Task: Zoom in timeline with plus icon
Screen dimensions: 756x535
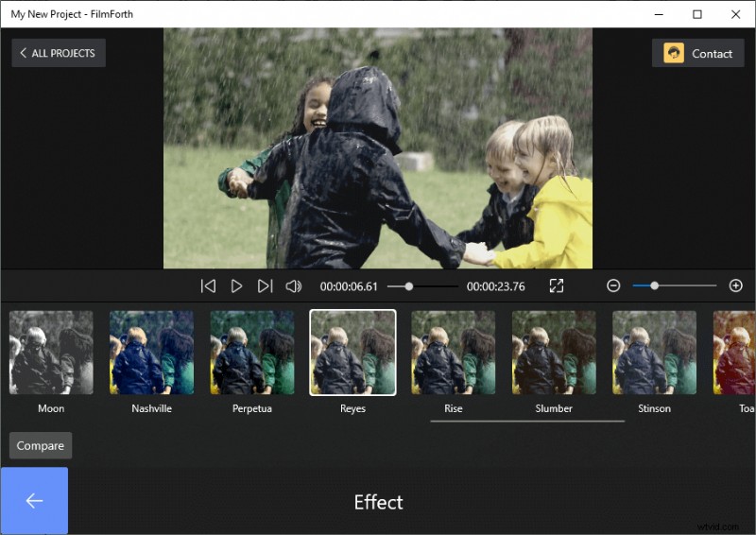Action: [x=736, y=285]
